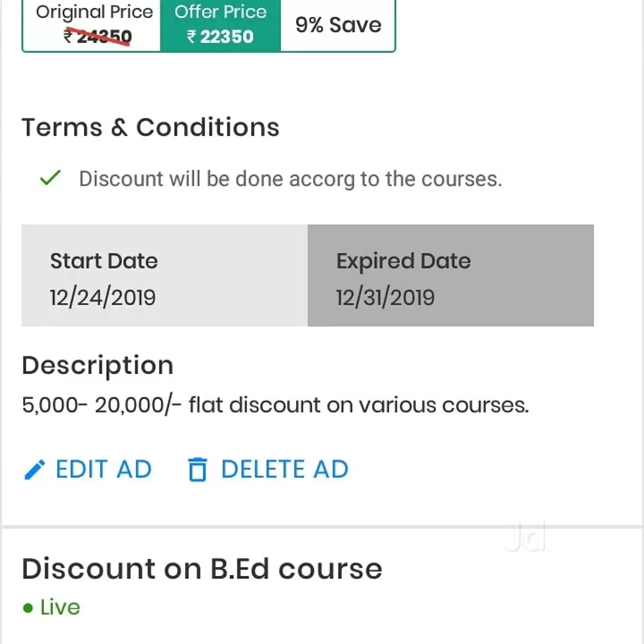Viewport: 644px width, 644px height.
Task: Click the trash bin icon
Action: pyautogui.click(x=198, y=470)
